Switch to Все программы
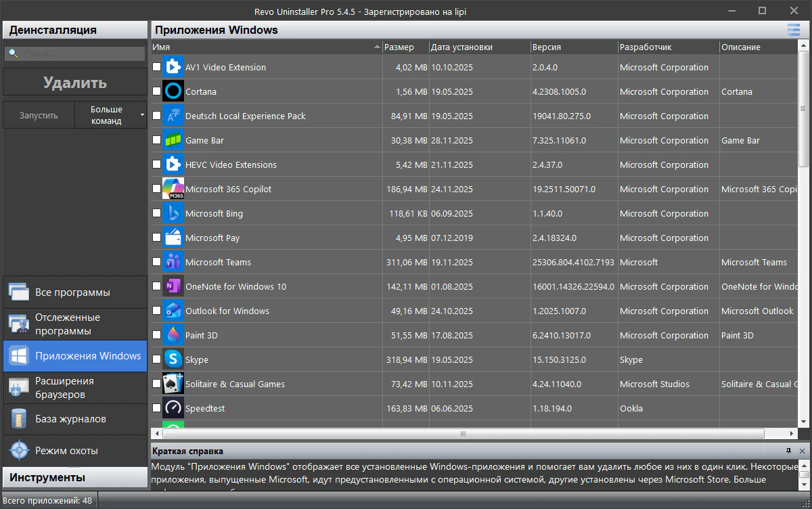Viewport: 812px width, 509px height. 74,292
